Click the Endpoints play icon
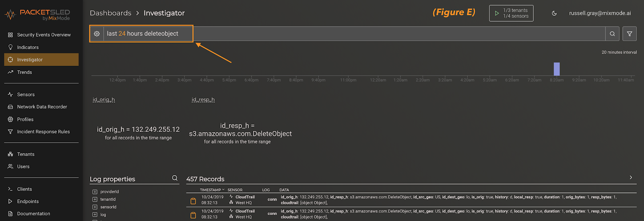Image resolution: width=644 pixels, height=221 pixels. pos(10,201)
